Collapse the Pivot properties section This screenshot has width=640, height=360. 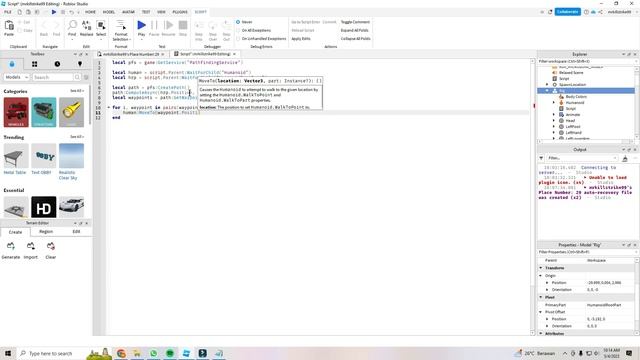(x=541, y=297)
